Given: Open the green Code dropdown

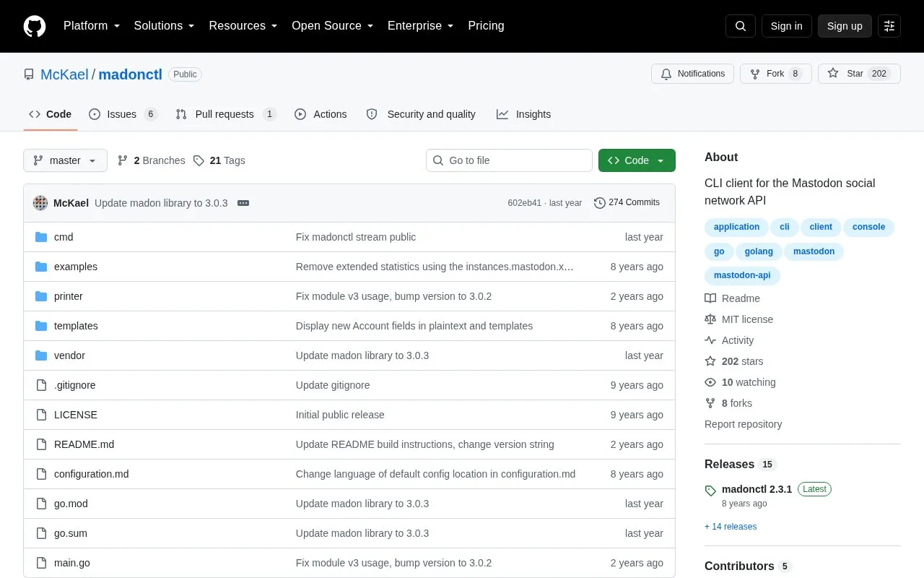Looking at the screenshot, I should click(x=637, y=160).
